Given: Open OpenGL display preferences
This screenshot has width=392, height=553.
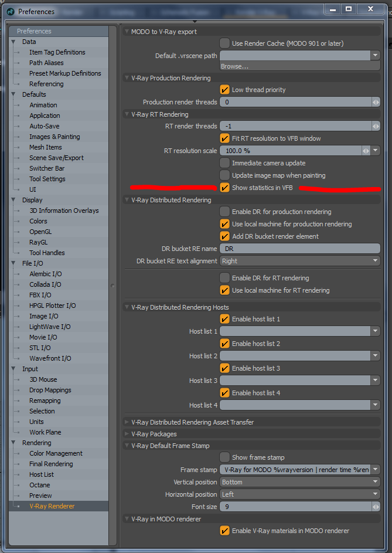Looking at the screenshot, I should (x=40, y=232).
